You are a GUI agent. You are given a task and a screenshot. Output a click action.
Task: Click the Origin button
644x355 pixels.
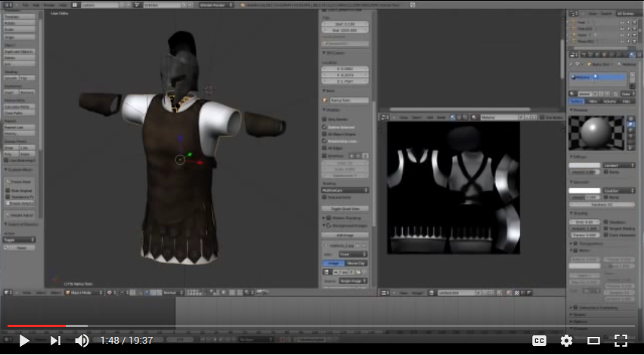pyautogui.click(x=20, y=37)
